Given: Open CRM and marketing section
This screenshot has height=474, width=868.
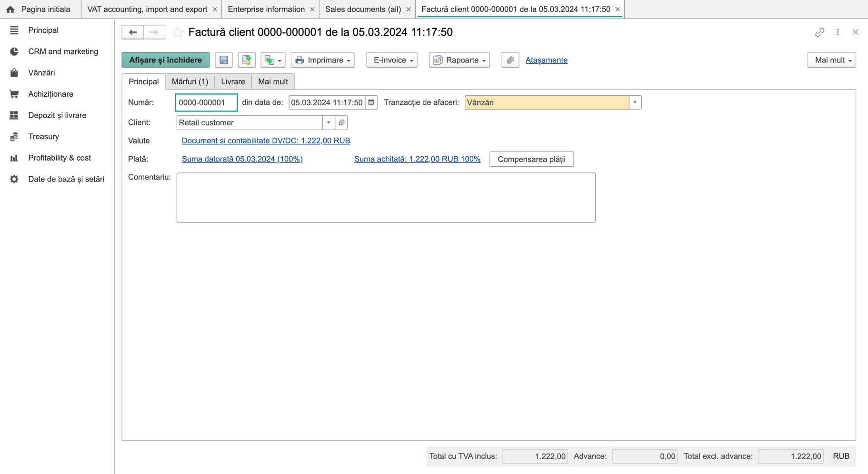Looking at the screenshot, I should (63, 51).
